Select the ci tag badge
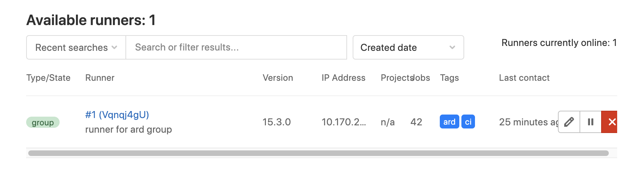 (x=468, y=122)
